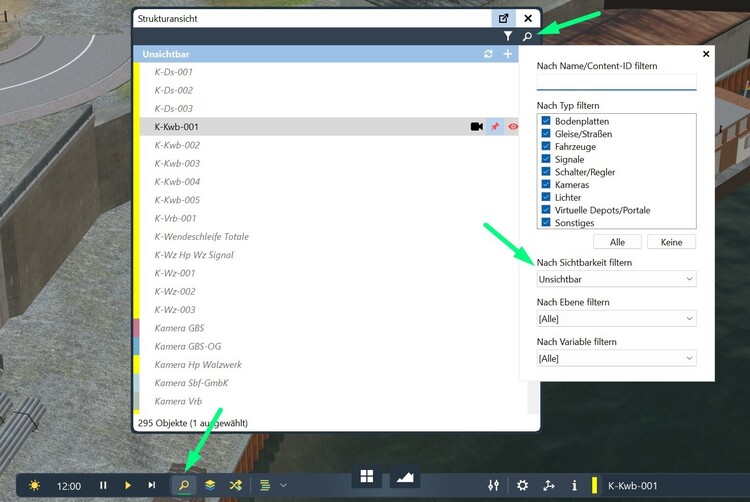The image size is (750, 502).
Task: Expand the Nach Ebene filtern dropdown
Action: point(616,318)
